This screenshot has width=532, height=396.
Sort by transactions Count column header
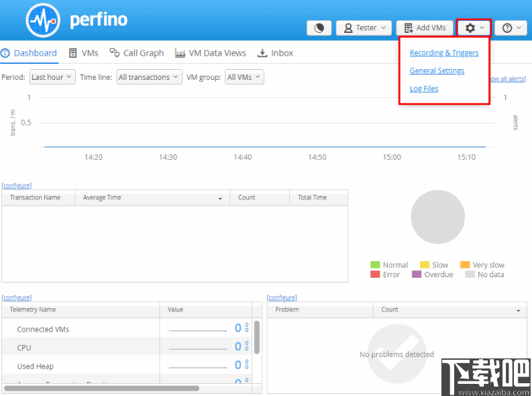260,197
